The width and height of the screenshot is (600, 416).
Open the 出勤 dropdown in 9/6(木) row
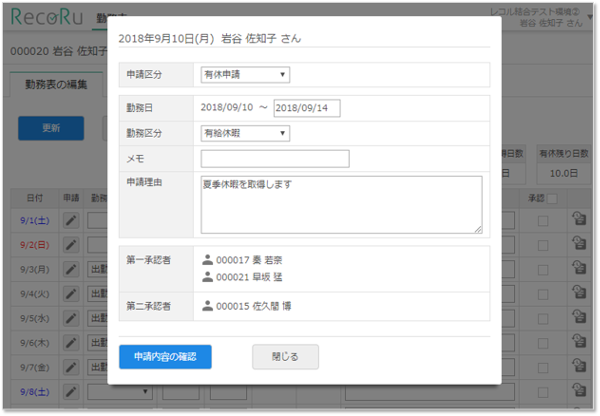point(98,343)
